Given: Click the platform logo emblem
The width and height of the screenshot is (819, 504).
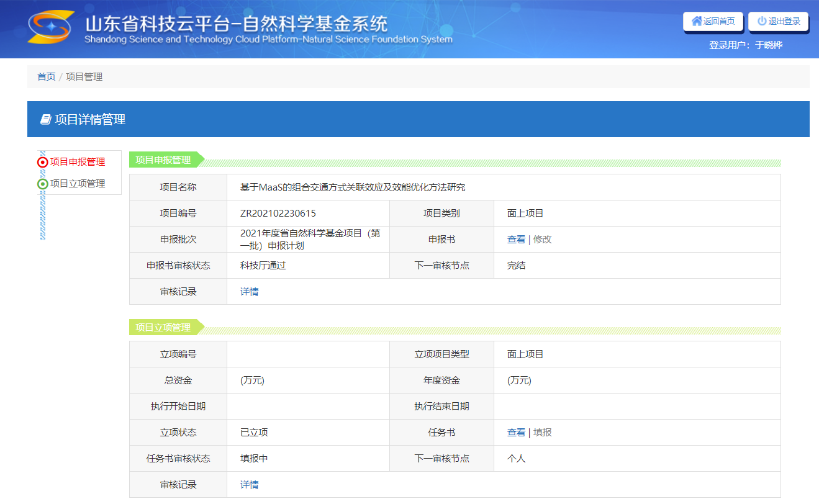Looking at the screenshot, I should 51,28.
